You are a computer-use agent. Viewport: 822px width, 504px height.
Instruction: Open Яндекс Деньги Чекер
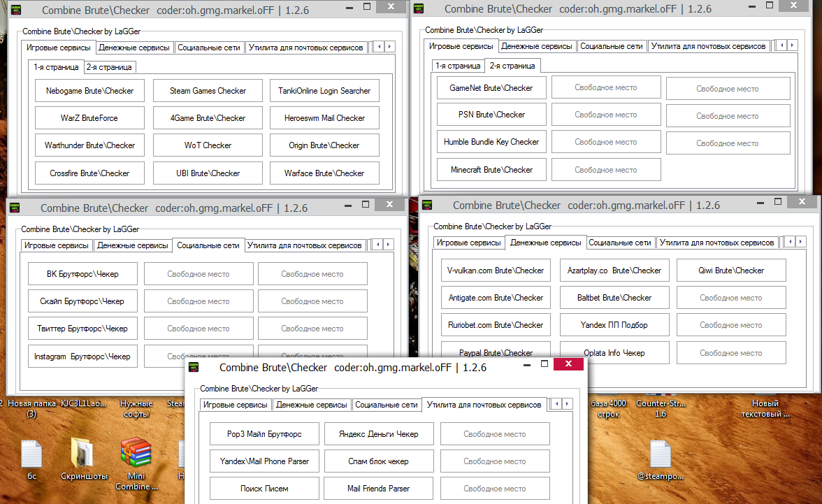[x=379, y=434]
